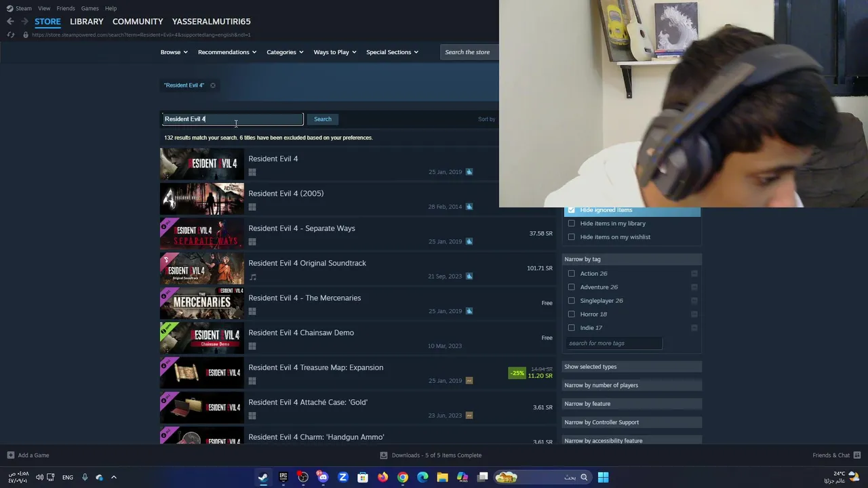
Task: Click the Resident Evil 4 (2005) thumbnail
Action: point(202,199)
